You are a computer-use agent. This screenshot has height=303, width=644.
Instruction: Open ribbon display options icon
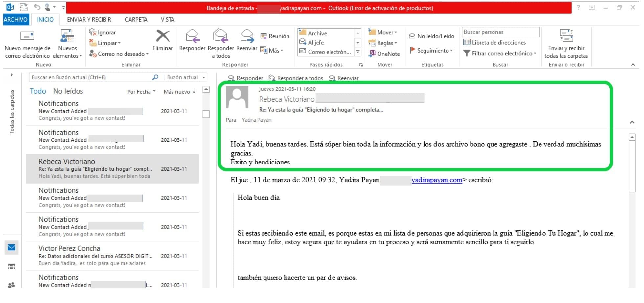pyautogui.click(x=592, y=7)
